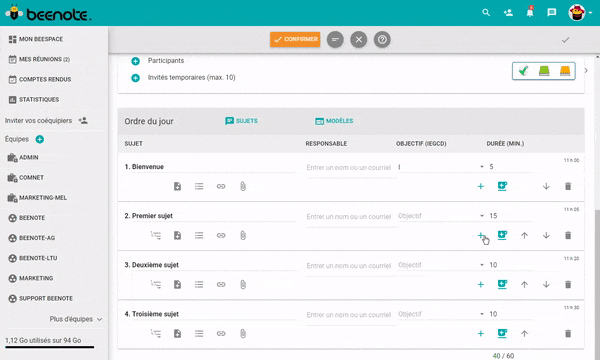Open user avatar menu
Screen dimensions: 600x360
tap(577, 13)
